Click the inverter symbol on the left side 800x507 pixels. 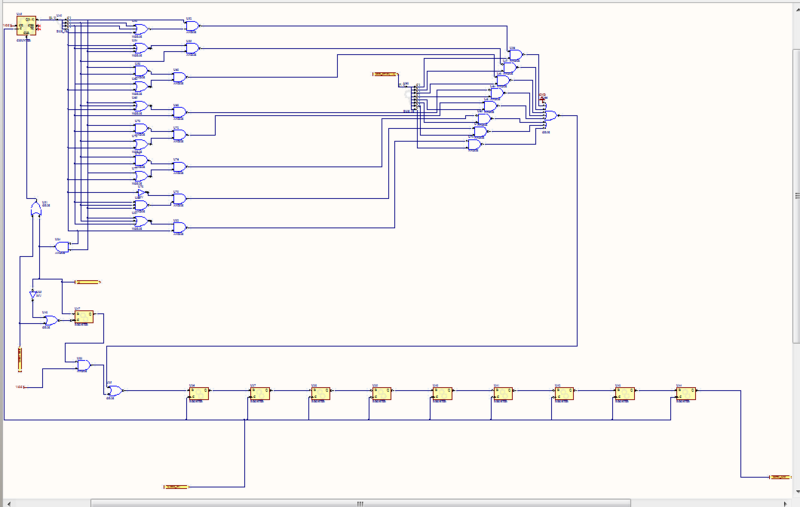point(35,294)
